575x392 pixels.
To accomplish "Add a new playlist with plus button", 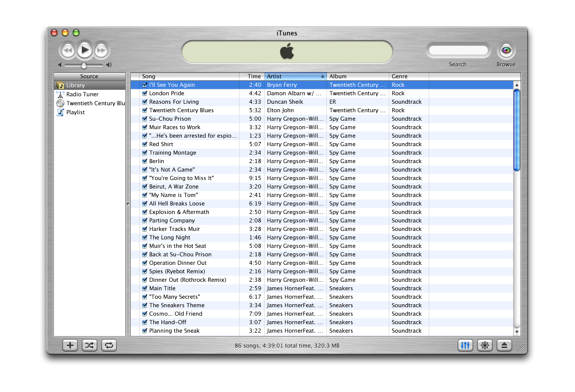I will [x=70, y=345].
